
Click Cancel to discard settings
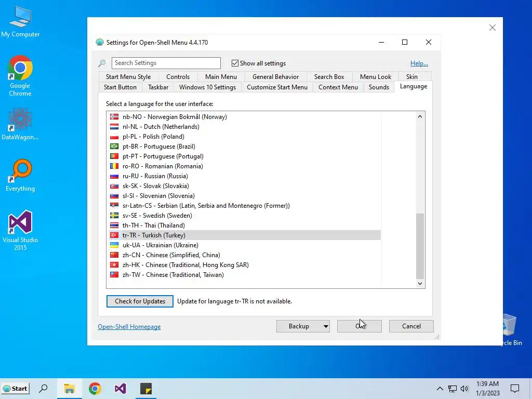pos(411,326)
